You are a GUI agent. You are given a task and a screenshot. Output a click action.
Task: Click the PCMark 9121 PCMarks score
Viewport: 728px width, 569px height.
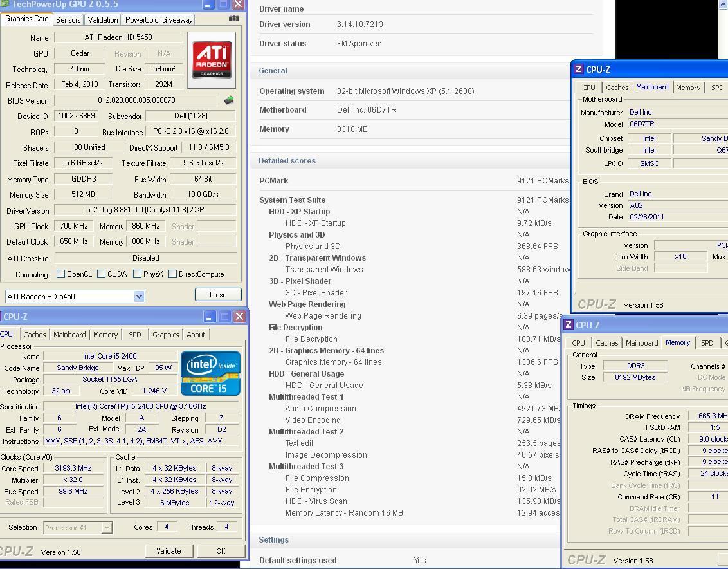[542, 180]
